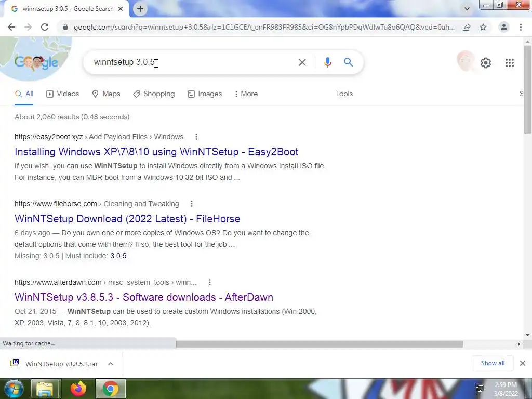The image size is (532, 399).
Task: Click the About 2,060 results text
Action: tap(72, 117)
